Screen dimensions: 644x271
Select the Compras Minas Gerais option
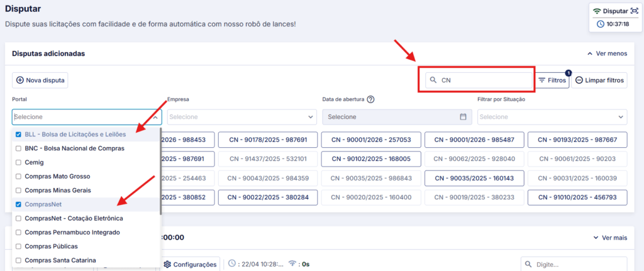coord(58,190)
